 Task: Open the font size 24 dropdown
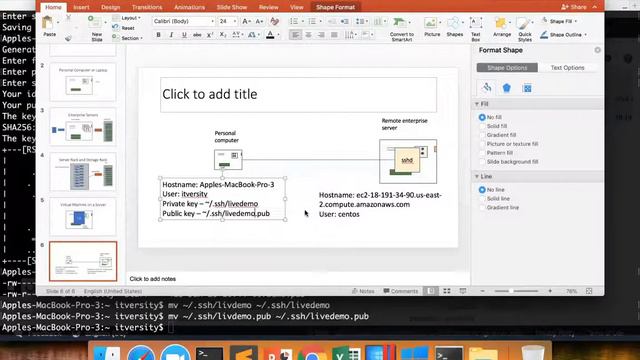point(235,21)
